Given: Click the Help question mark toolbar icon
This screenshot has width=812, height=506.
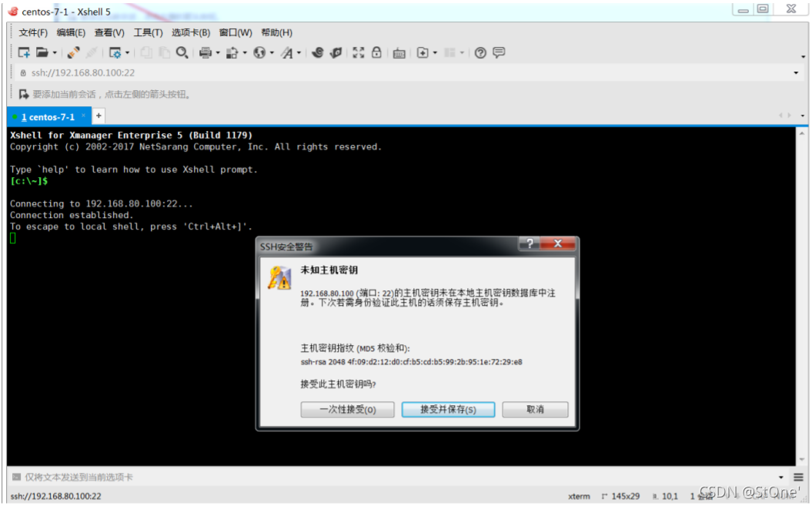Looking at the screenshot, I should [x=480, y=52].
